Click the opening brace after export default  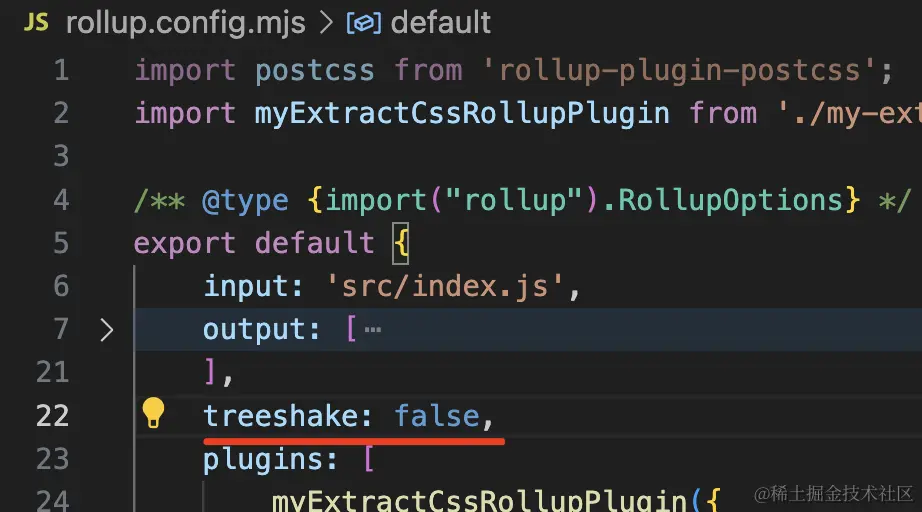(401, 243)
